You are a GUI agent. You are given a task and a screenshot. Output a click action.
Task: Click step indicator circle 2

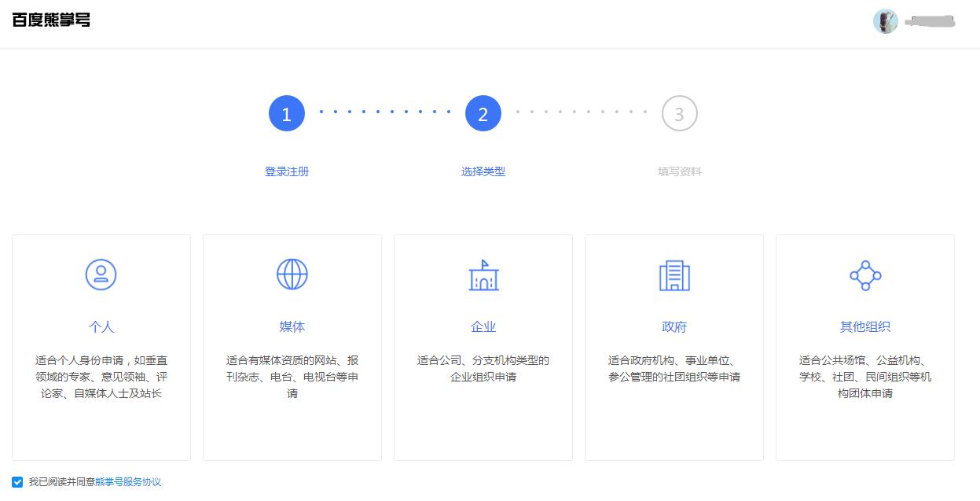pyautogui.click(x=483, y=112)
